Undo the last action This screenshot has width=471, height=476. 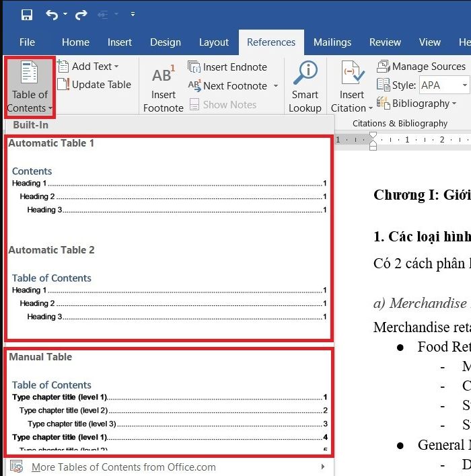pyautogui.click(x=52, y=15)
